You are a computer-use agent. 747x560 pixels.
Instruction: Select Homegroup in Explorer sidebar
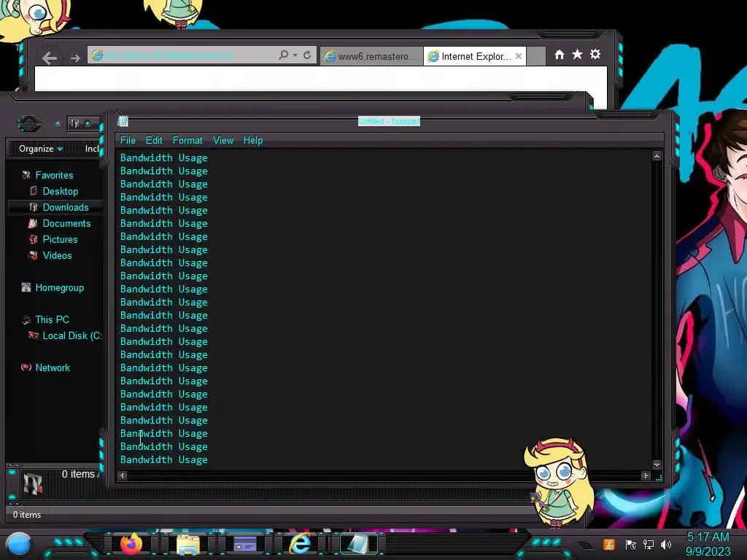tap(60, 287)
